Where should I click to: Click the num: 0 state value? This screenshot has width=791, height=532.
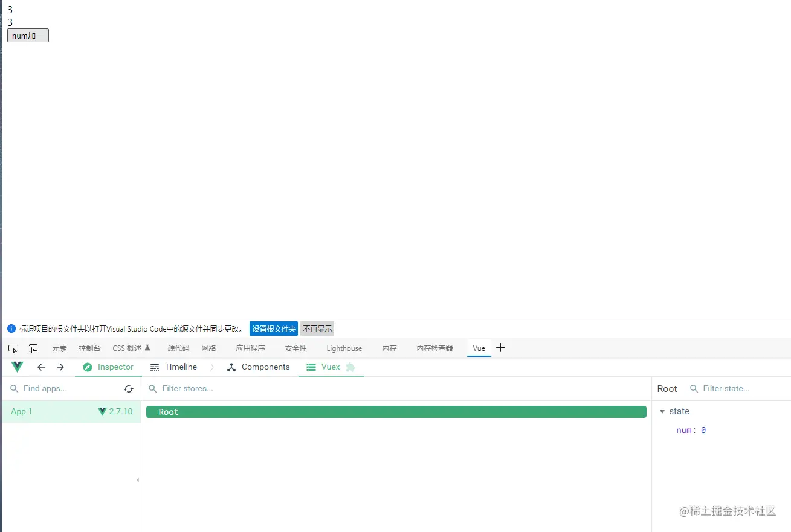[691, 431]
